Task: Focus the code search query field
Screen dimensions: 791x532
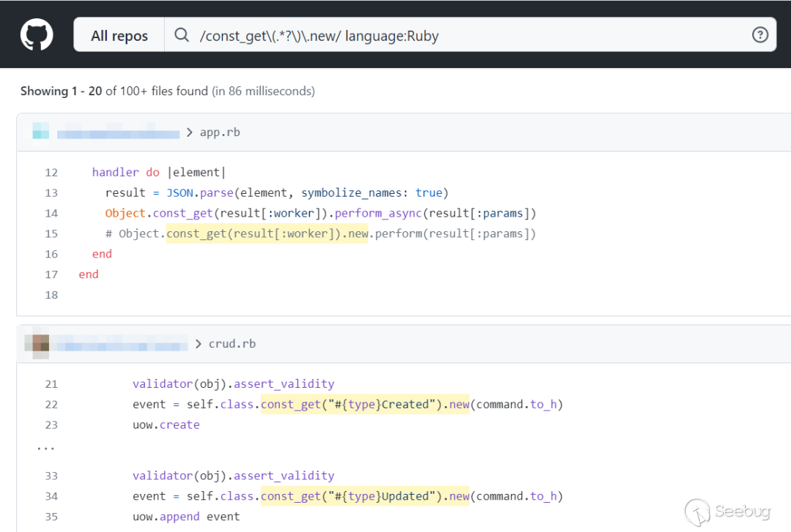Action: pyautogui.click(x=469, y=35)
